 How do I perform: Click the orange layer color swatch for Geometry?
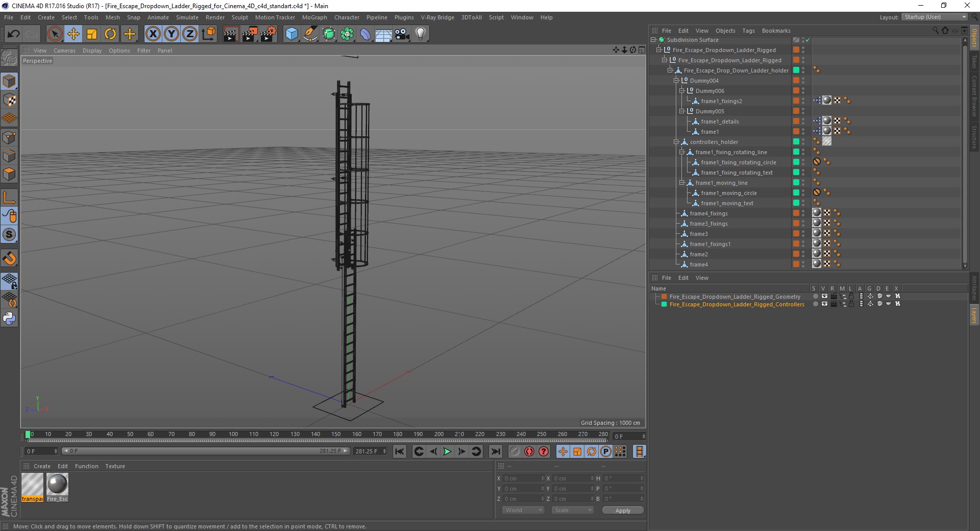click(x=664, y=297)
